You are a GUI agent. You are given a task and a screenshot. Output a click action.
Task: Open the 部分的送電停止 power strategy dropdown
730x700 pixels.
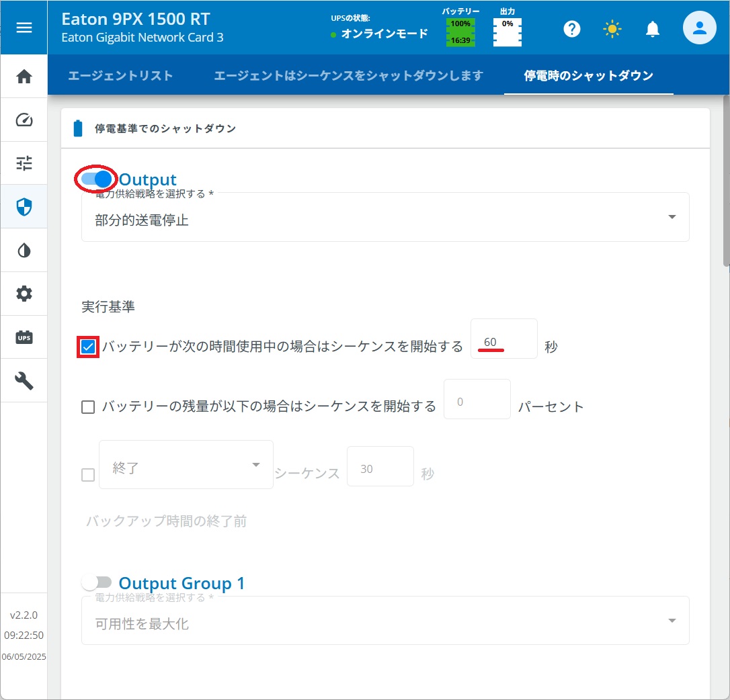(385, 218)
